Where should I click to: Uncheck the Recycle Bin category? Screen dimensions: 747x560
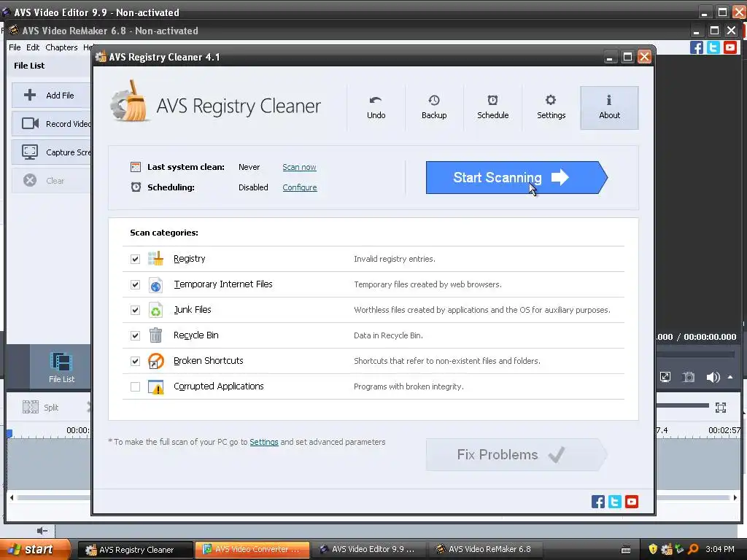click(x=135, y=335)
